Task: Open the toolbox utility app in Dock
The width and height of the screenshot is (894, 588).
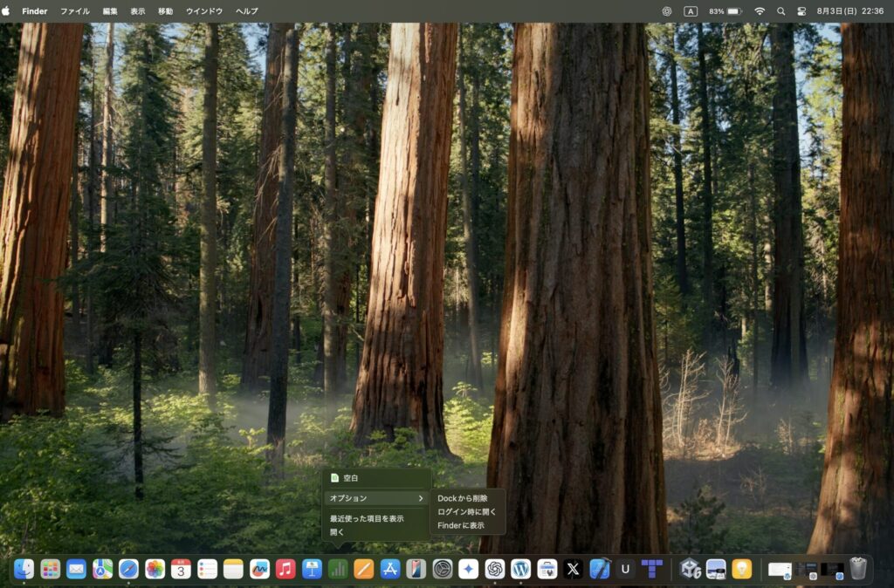Action: click(547, 569)
